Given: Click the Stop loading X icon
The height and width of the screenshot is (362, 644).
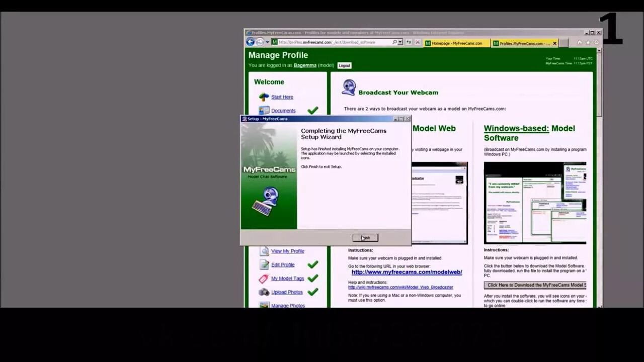Looking at the screenshot, I should (417, 42).
